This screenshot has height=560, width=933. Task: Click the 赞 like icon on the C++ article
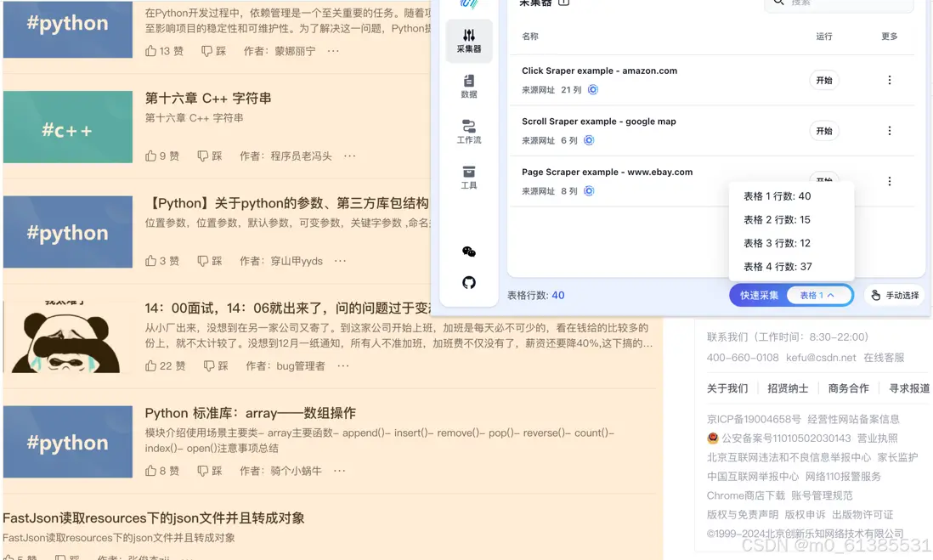(151, 156)
